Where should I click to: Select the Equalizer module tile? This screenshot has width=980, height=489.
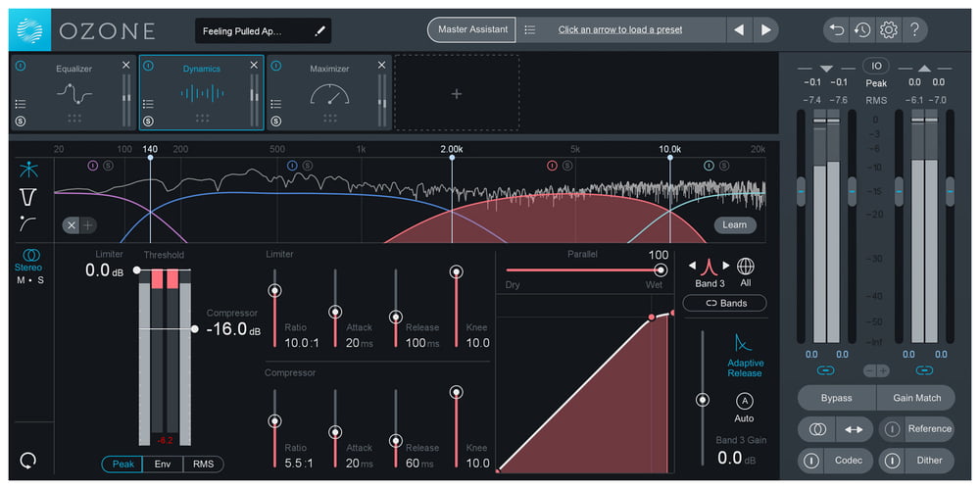point(73,92)
